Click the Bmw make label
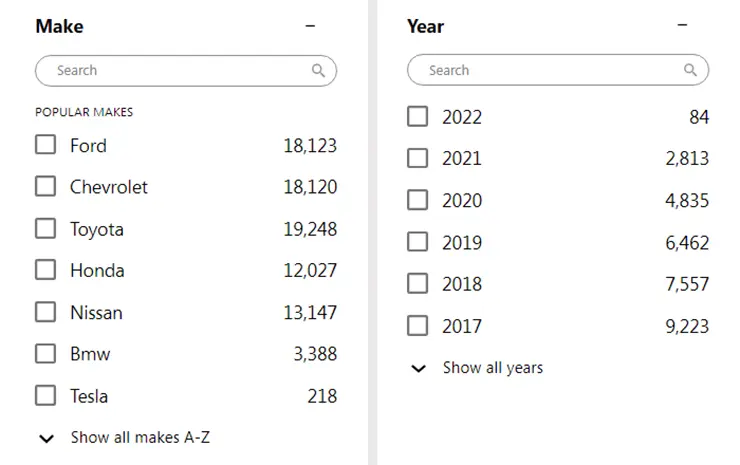 pos(90,354)
